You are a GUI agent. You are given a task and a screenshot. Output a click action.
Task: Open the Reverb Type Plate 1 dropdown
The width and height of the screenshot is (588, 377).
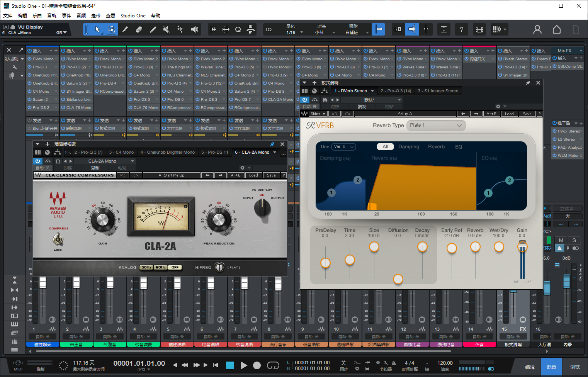(436, 125)
